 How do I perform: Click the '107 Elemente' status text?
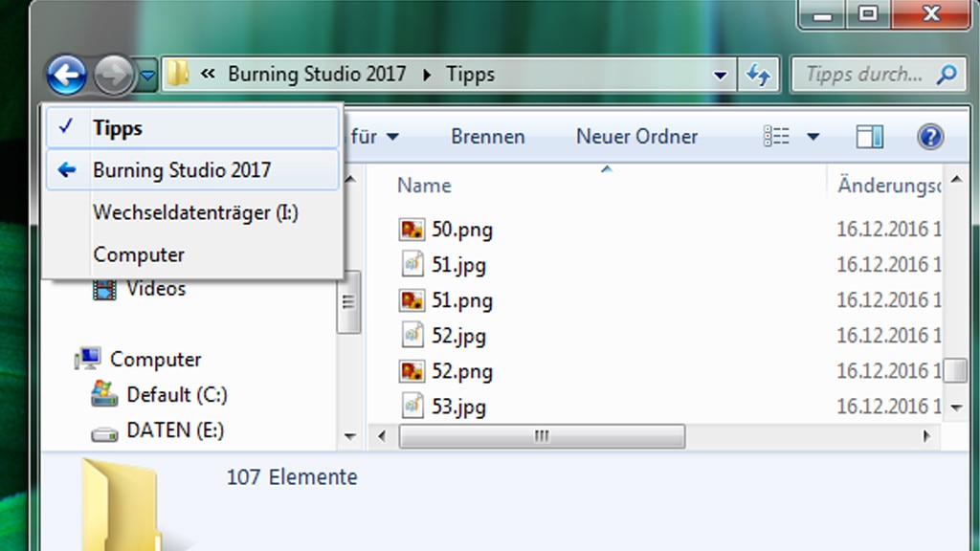pos(292,477)
